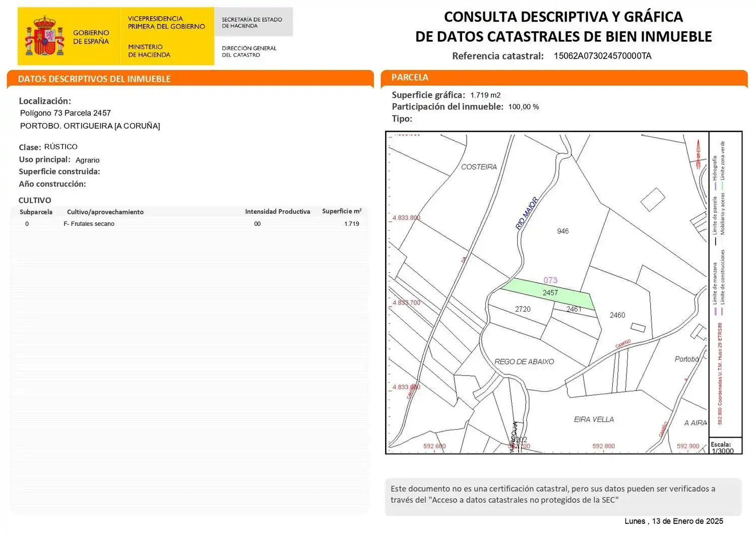This screenshot has width=756, height=534.
Task: Click the '100,00 %' participation value
Action: pos(524,107)
